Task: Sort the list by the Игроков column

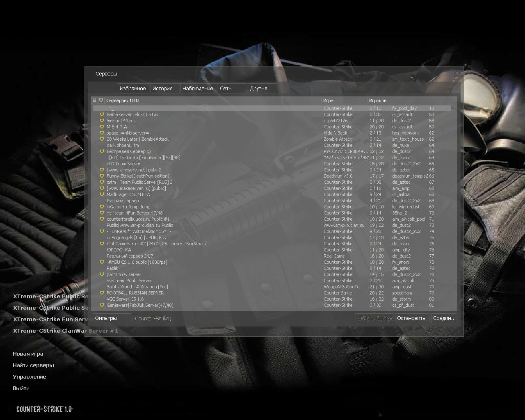Action: tap(377, 100)
